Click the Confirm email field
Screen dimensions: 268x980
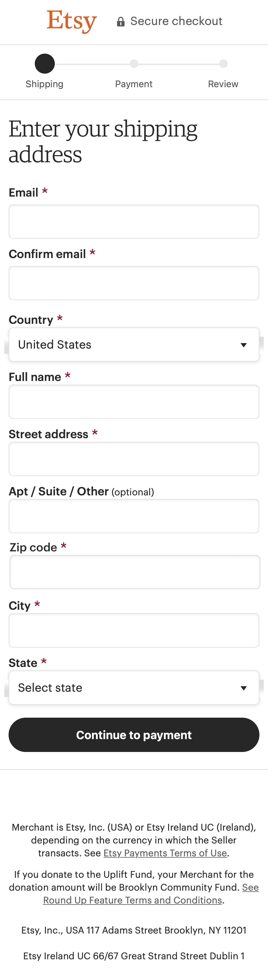(134, 283)
